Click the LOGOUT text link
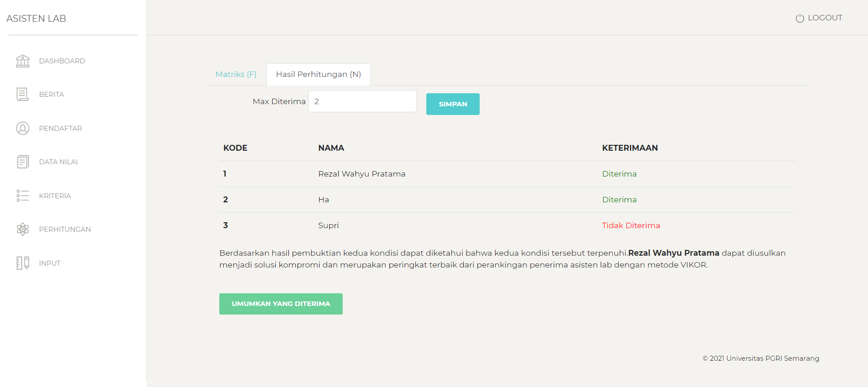The height and width of the screenshot is (387, 868). pos(825,18)
